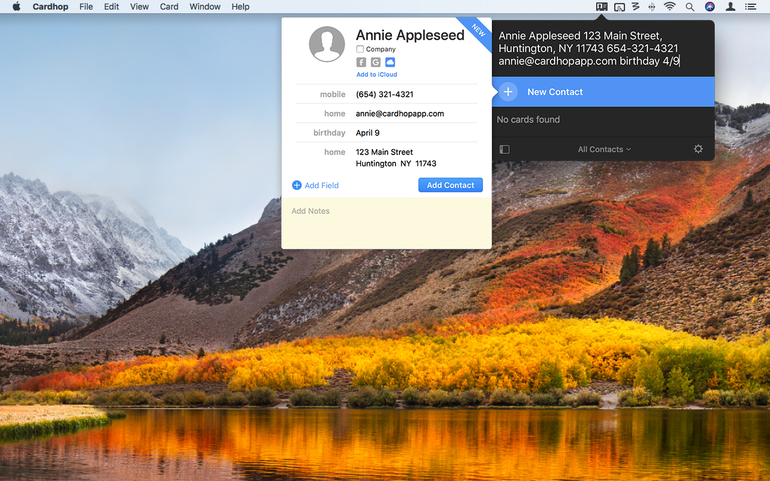Click the mobile field label
This screenshot has height=481, width=770.
332,94
